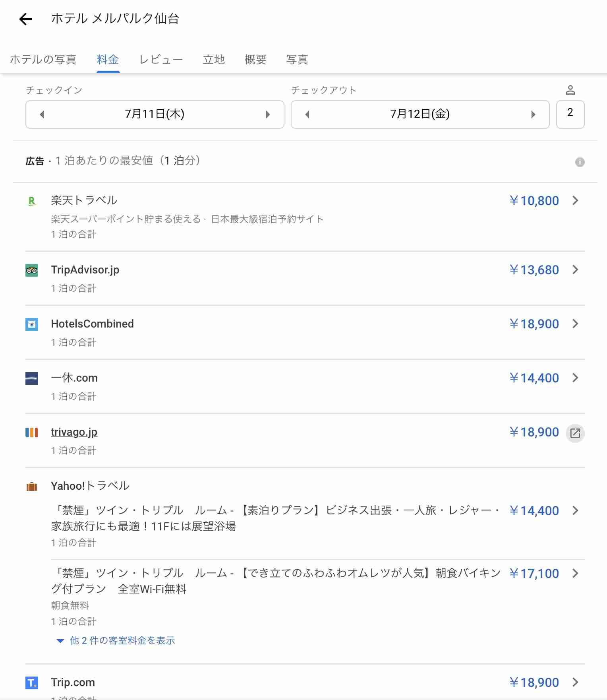
Task: Click the 一休.com logo icon
Action: (x=32, y=378)
